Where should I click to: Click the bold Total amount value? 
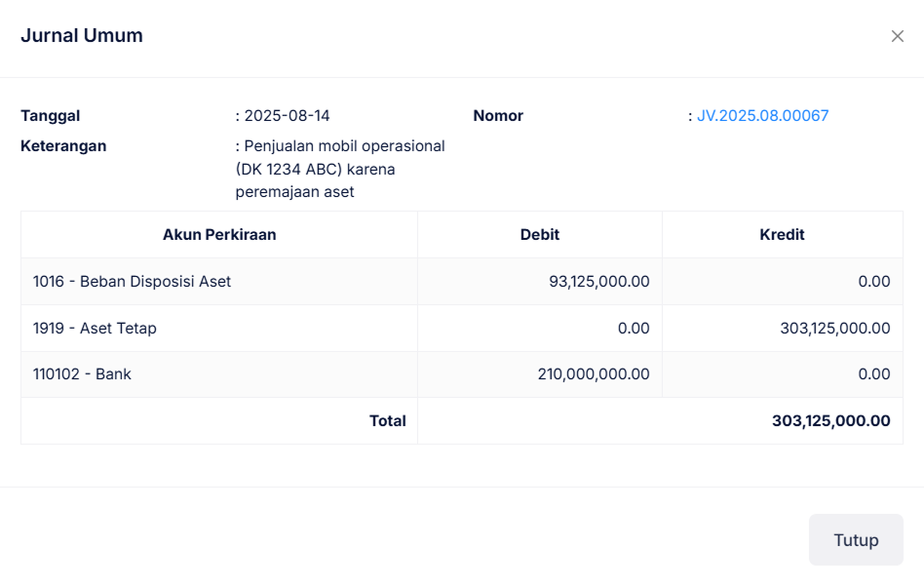[830, 421]
